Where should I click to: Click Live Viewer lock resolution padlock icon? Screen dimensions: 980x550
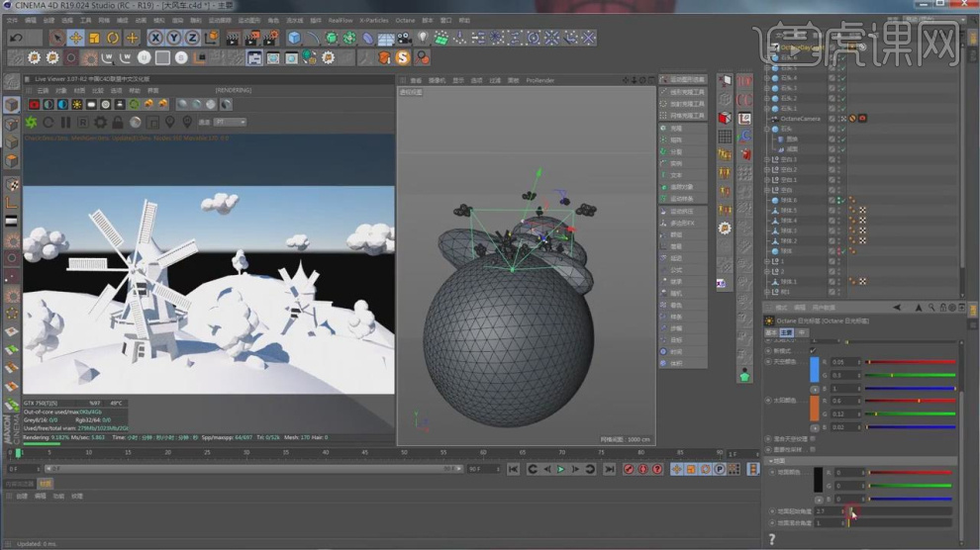pyautogui.click(x=118, y=122)
